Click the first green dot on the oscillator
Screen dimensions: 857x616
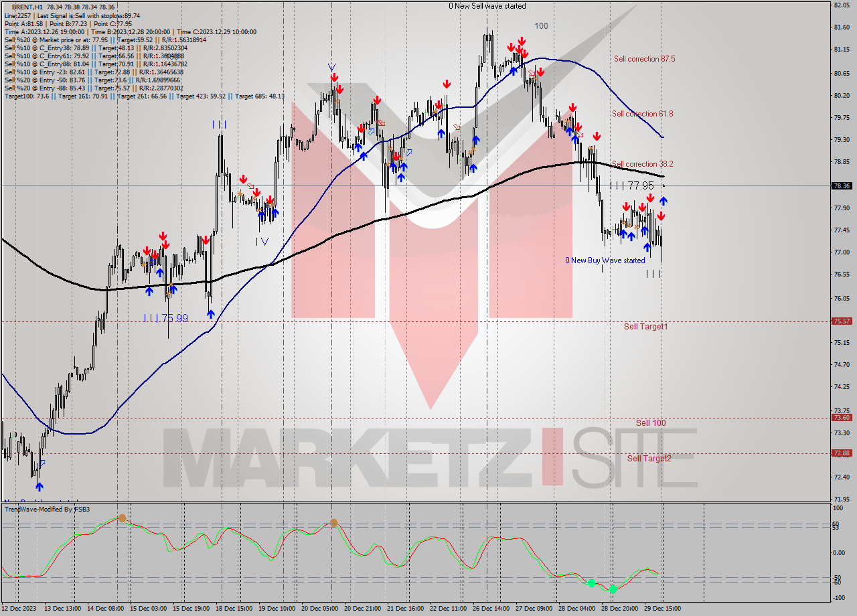pos(591,583)
